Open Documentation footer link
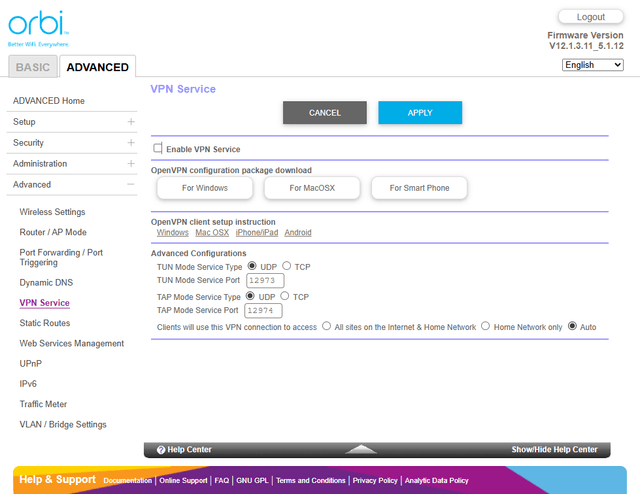640x494 pixels. click(x=128, y=481)
